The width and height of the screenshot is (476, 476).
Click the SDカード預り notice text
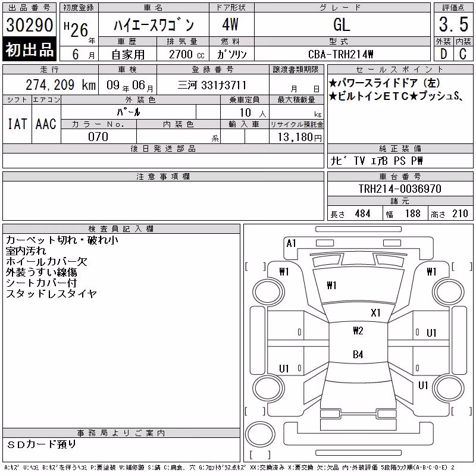[x=41, y=444]
